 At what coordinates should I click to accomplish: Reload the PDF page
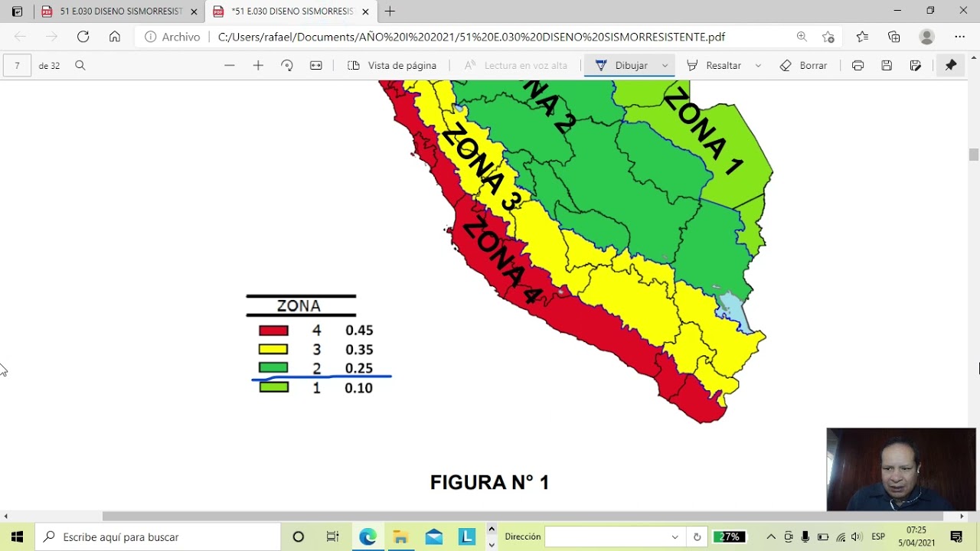(x=83, y=37)
